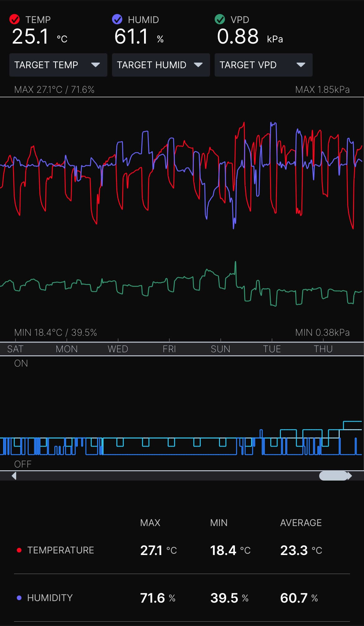Toggle the TEMP checkbox off
The height and width of the screenshot is (626, 364).
[x=15, y=19]
